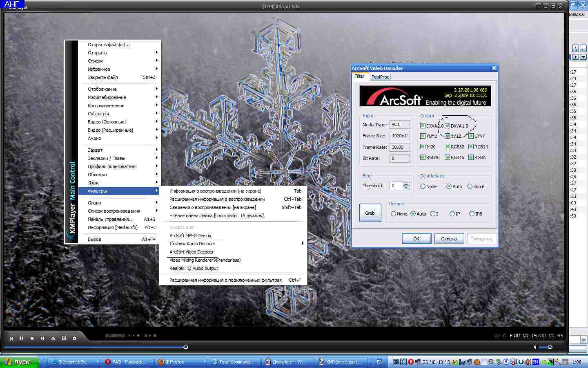588x368 pixels.
Task: Toggle the YUY2 output checkbox
Action: click(423, 136)
